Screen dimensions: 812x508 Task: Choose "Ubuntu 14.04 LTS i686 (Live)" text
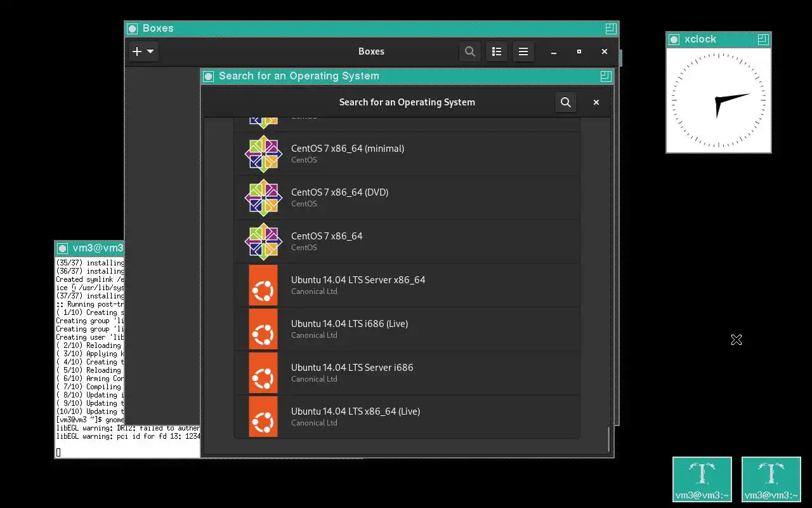(350, 324)
